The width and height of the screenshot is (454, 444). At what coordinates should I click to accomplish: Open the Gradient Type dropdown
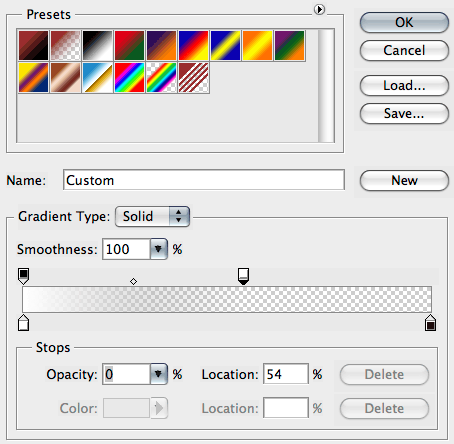point(152,216)
